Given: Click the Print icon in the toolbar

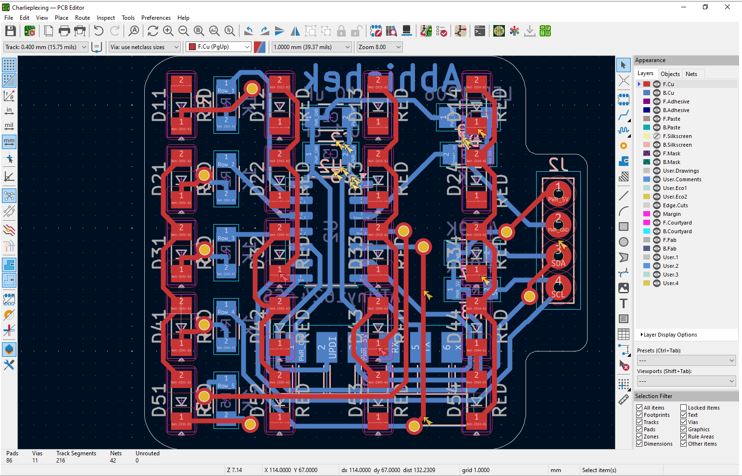Looking at the screenshot, I should click(64, 31).
